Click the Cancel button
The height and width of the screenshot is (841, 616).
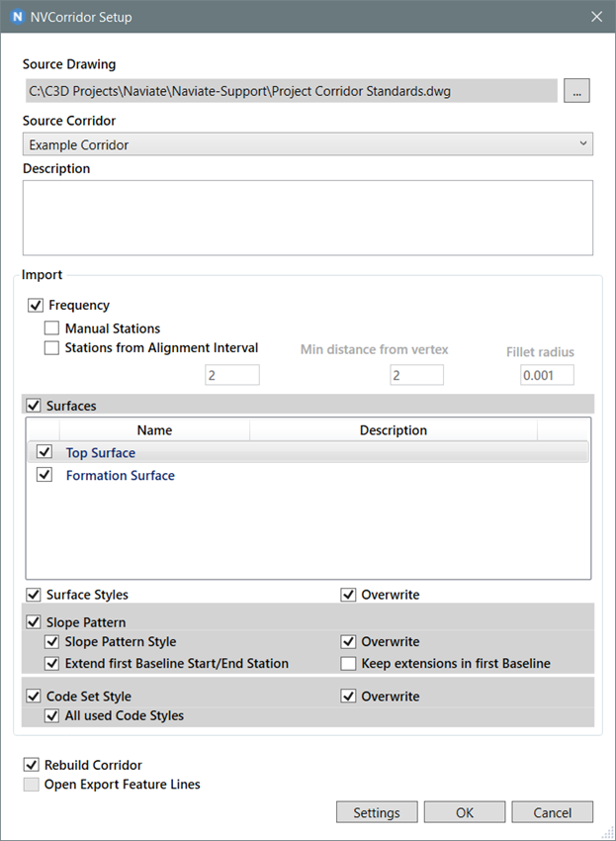point(552,812)
